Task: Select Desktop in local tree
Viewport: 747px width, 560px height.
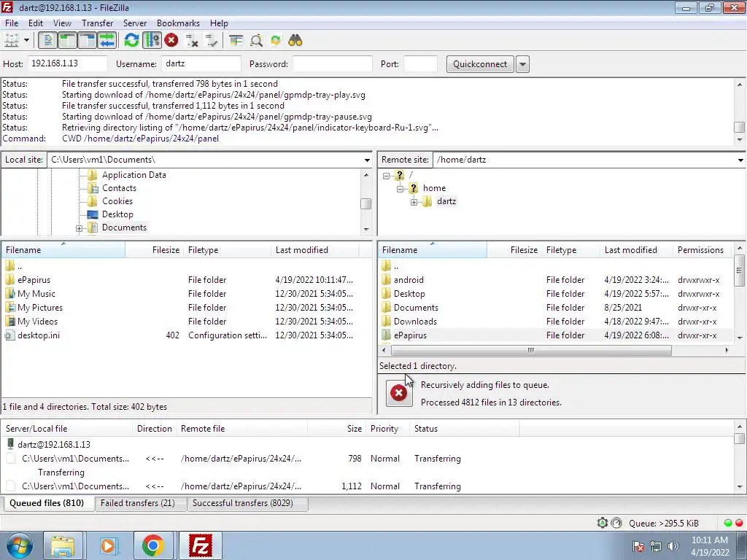Action: pos(117,214)
